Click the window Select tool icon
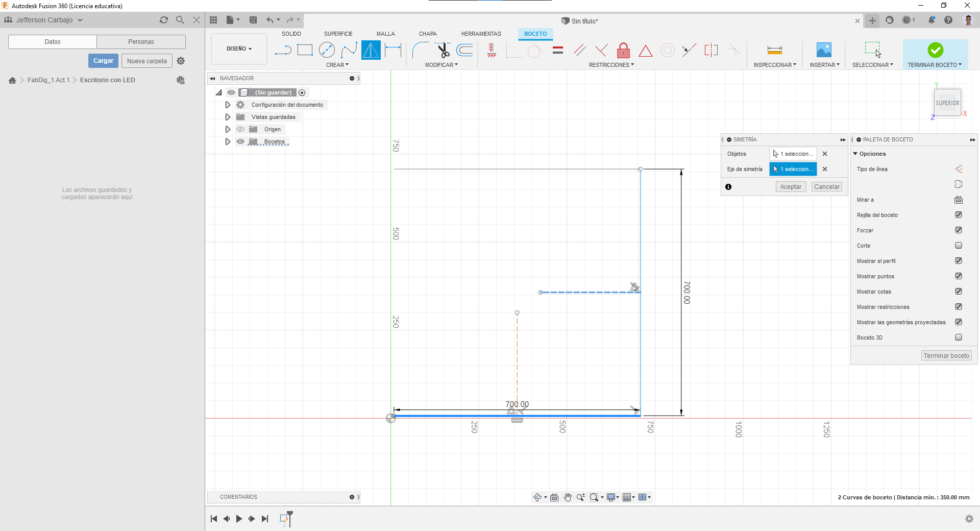 pos(872,50)
